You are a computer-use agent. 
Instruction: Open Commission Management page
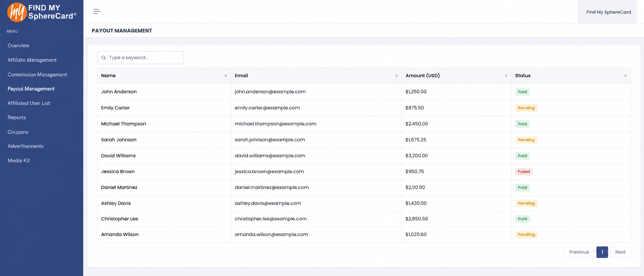coord(37,75)
